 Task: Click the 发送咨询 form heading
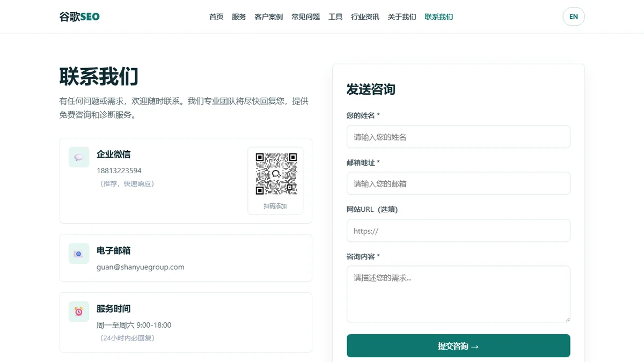[371, 90]
